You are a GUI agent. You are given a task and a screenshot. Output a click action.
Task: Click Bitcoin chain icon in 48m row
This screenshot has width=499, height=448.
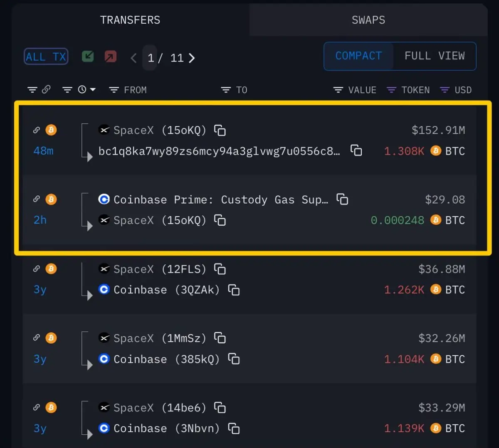click(x=51, y=130)
